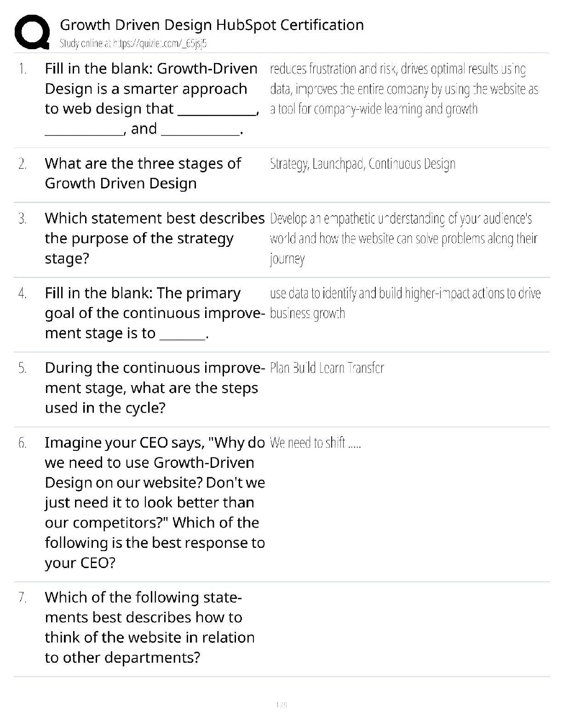Click the number 1 beside the first question

(23, 69)
